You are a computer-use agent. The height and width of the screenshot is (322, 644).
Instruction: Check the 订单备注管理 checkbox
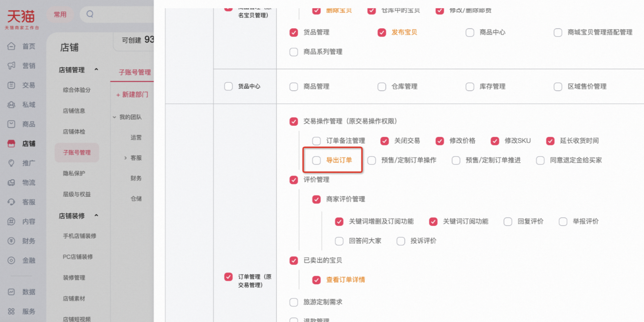(316, 141)
